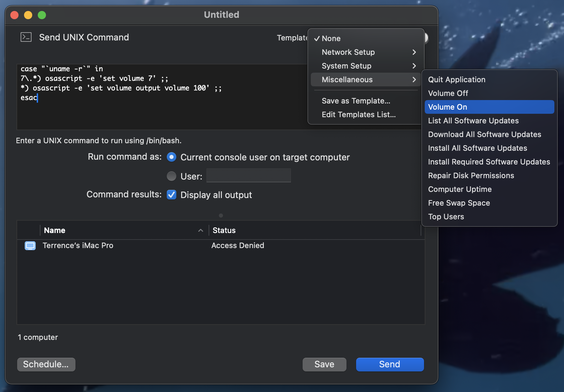Image resolution: width=564 pixels, height=392 pixels.
Task: Expand the Network Setup submenu
Action: tap(348, 52)
